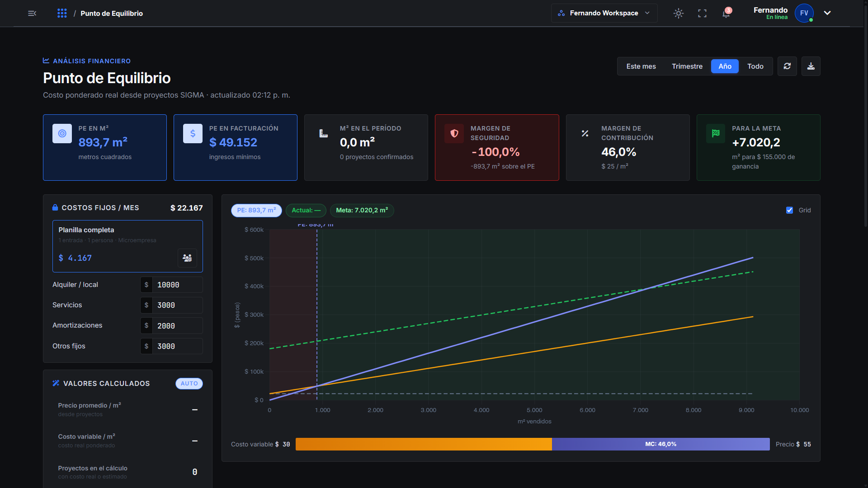This screenshot has height=488, width=868.
Task: Toggle light theme with sun icon
Action: click(678, 13)
